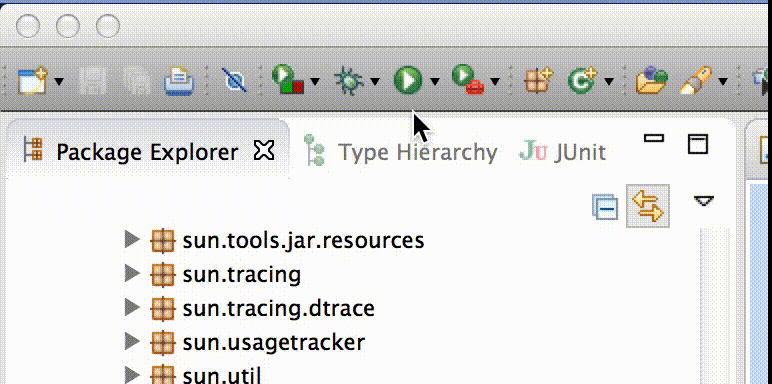Select the sun.tools.jar.resources tree item

(x=303, y=240)
